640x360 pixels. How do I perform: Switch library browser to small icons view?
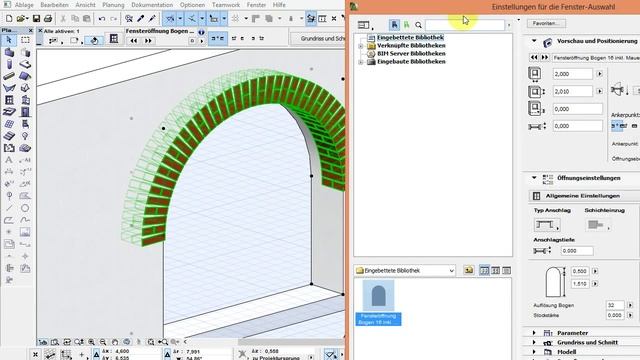point(496,271)
